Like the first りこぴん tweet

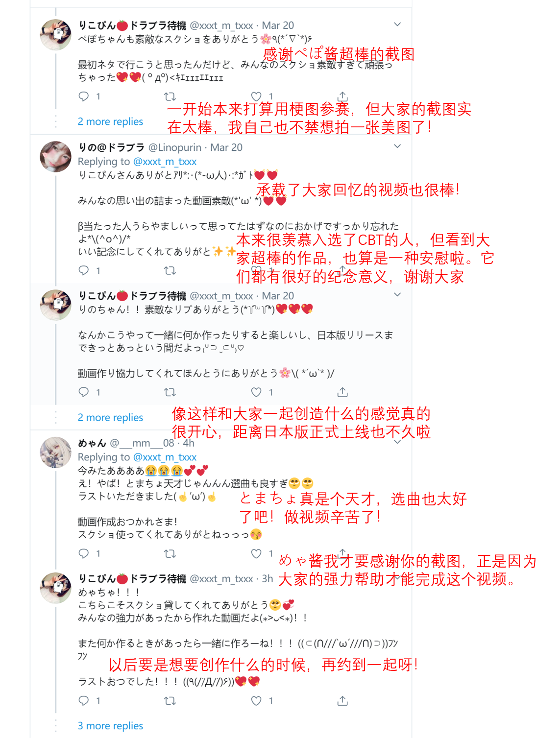(x=256, y=96)
